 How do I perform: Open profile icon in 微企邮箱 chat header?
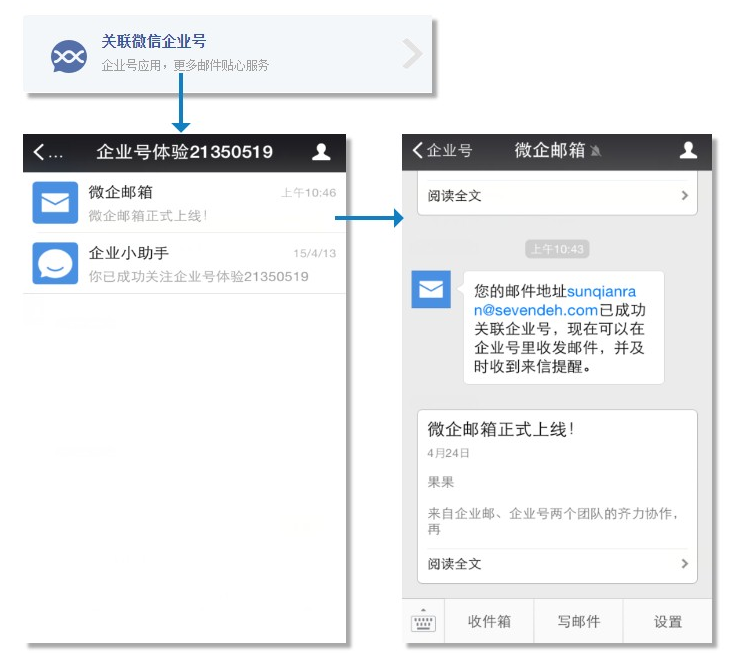pos(688,151)
